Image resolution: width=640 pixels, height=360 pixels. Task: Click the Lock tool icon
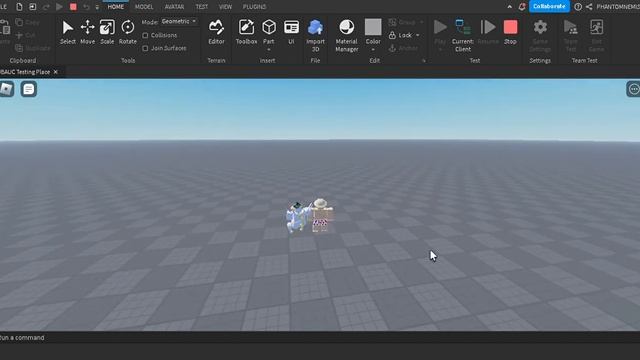392,35
